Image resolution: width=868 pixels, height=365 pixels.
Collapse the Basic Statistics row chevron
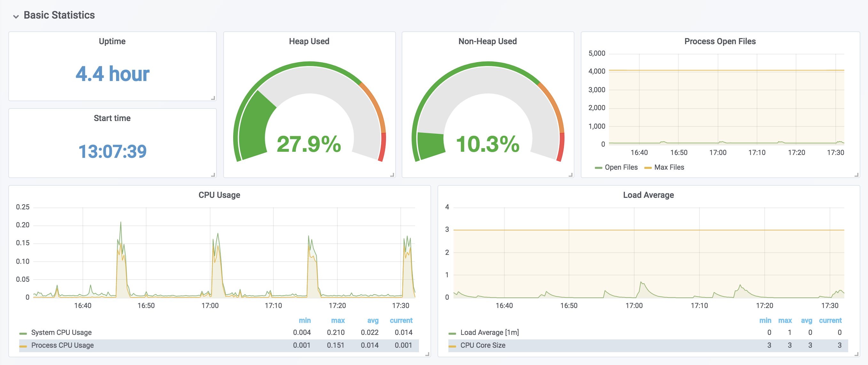click(15, 16)
